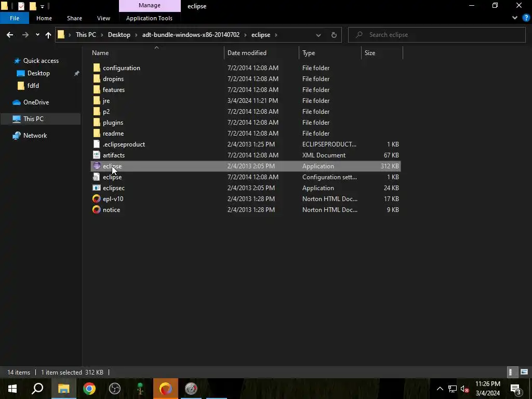This screenshot has height=399, width=532.
Task: Click the Search eclipse box
Action: [436, 35]
